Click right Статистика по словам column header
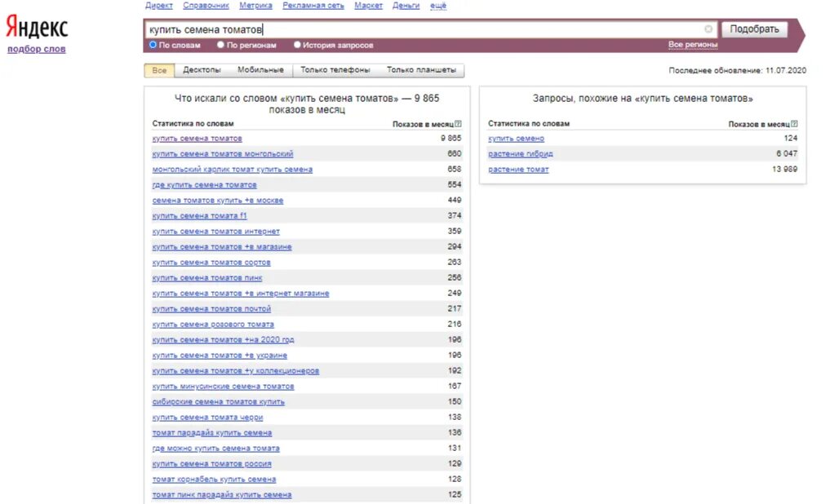 pos(529,123)
